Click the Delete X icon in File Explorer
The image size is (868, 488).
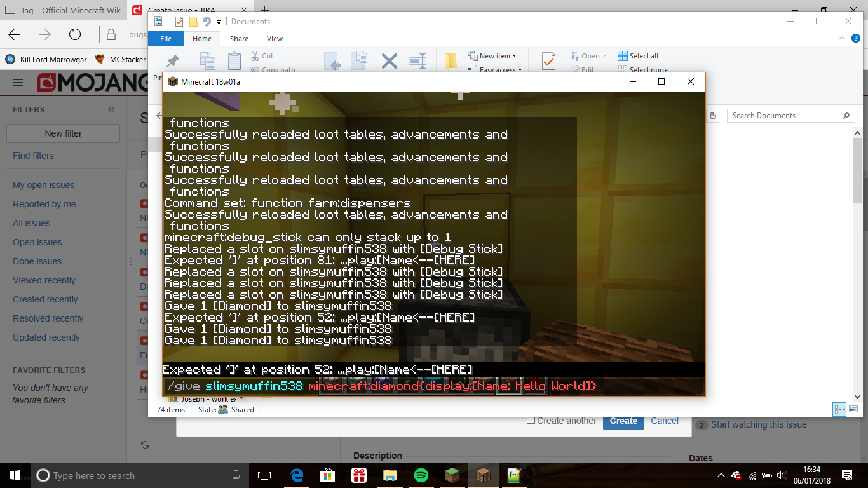pos(389,61)
